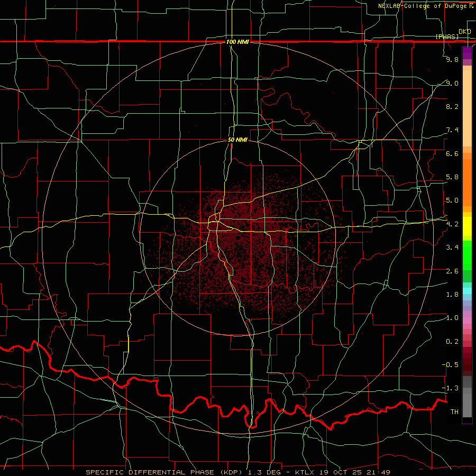Pick the large peach legend color band

coord(467,108)
